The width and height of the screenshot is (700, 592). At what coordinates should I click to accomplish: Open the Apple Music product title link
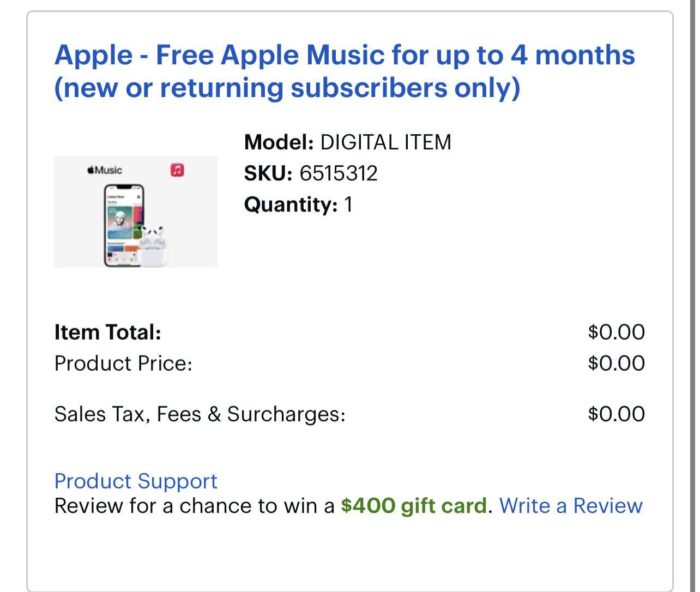(345, 55)
